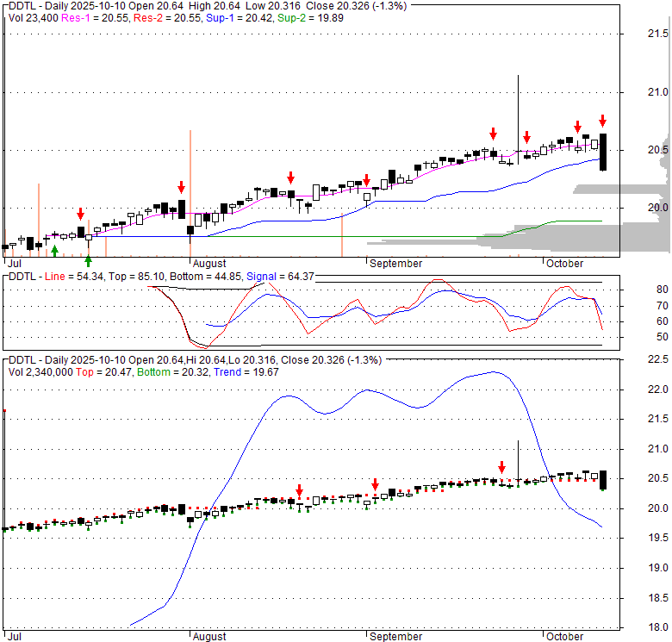Select the leftmost red arrow in the bottom chart
Image resolution: width=672 pixels, height=642 pixels.
pyautogui.click(x=299, y=490)
